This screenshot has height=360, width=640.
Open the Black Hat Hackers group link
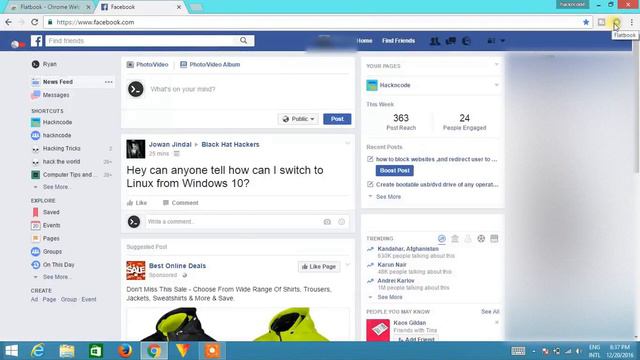pyautogui.click(x=230, y=144)
